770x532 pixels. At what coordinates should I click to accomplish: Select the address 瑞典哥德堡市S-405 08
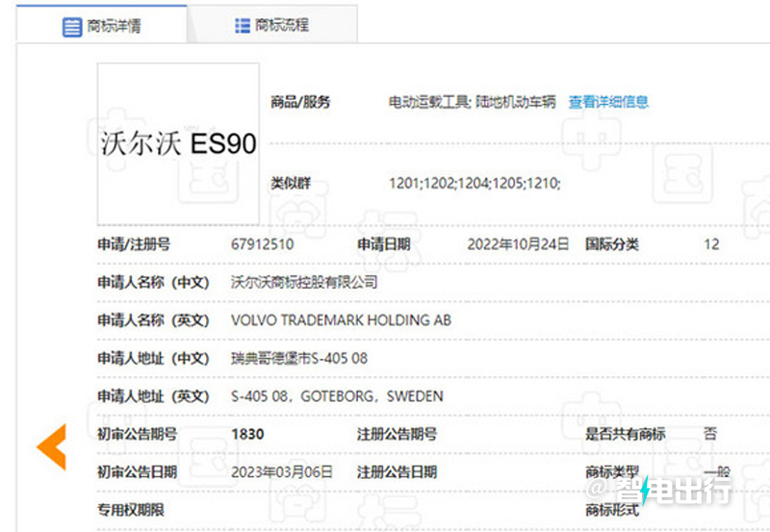[x=299, y=358]
